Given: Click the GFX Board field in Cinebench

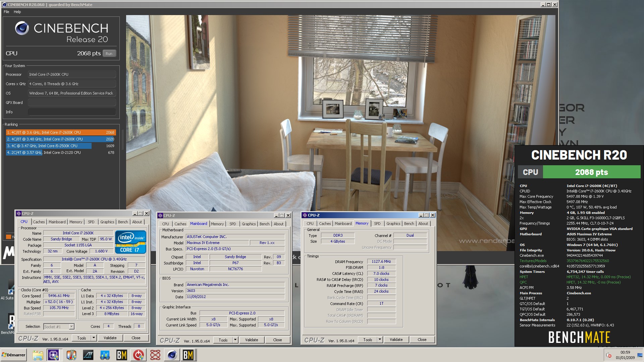Looking at the screenshot, I should click(72, 103).
